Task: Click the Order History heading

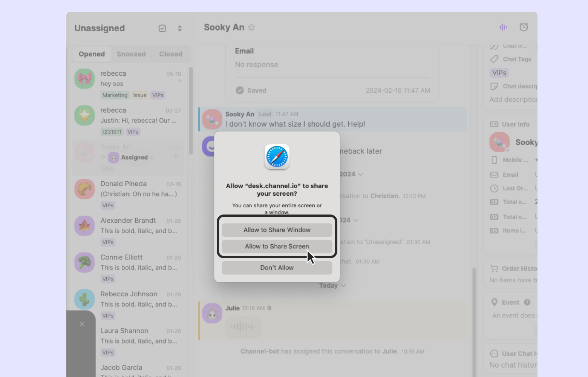Action: (x=519, y=268)
